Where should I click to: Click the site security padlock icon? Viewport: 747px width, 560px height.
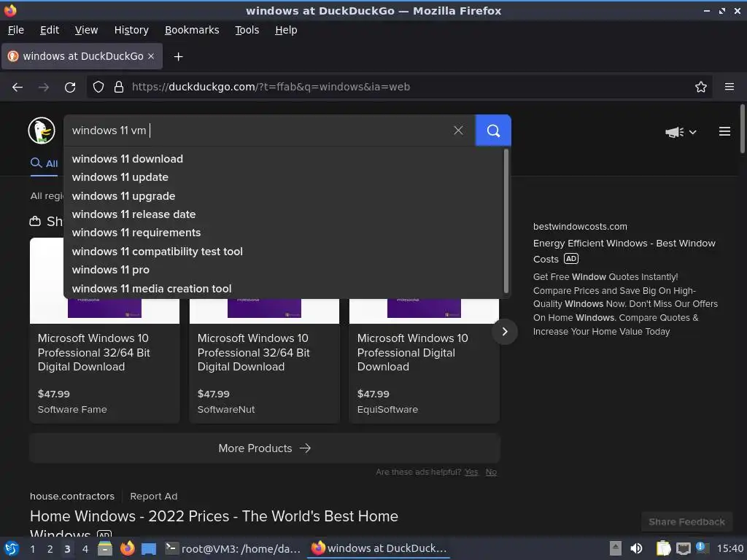click(x=119, y=87)
